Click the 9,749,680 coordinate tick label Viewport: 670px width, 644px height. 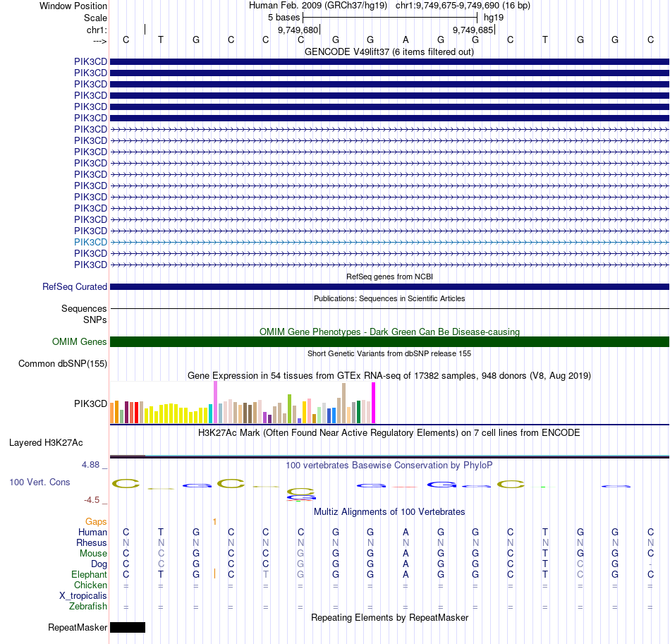(x=298, y=30)
